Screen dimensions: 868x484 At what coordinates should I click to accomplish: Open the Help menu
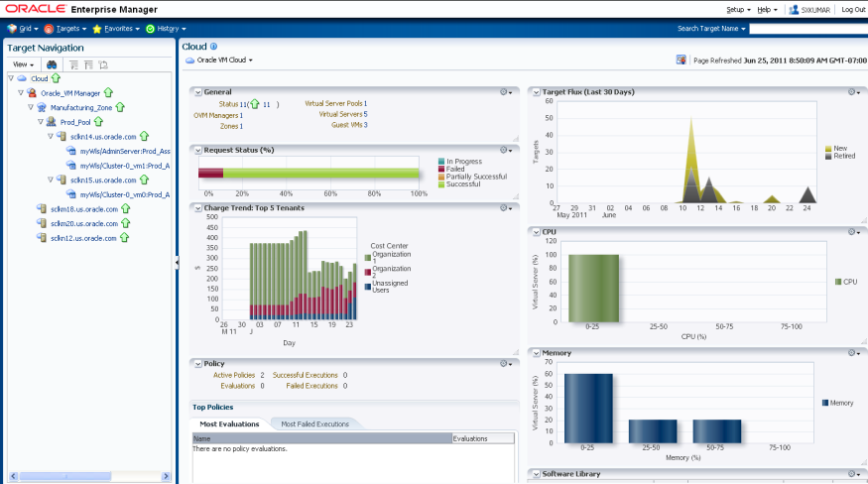[x=767, y=9]
